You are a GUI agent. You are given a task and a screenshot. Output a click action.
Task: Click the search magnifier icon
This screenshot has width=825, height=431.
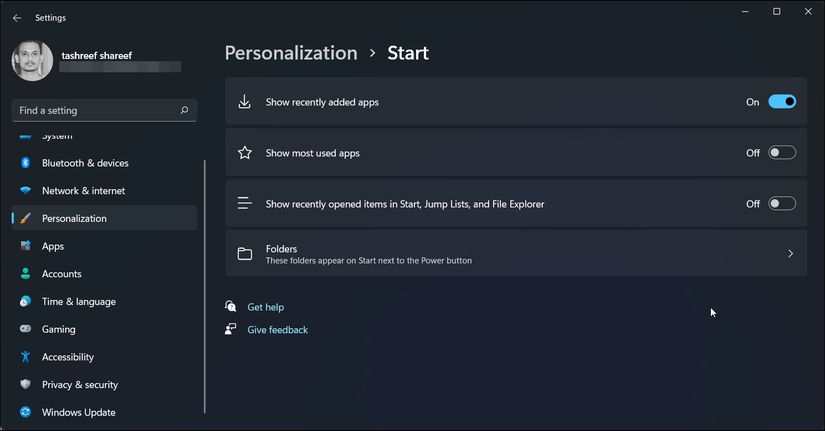click(x=184, y=110)
